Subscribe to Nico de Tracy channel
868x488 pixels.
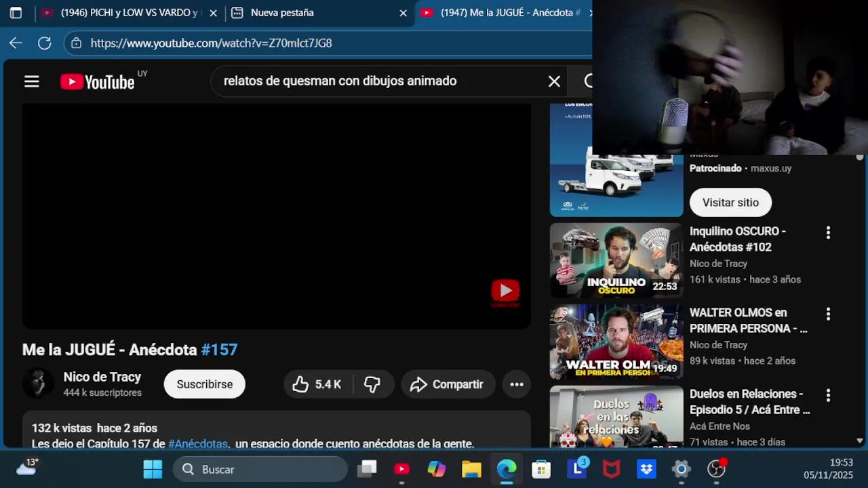[x=204, y=384]
